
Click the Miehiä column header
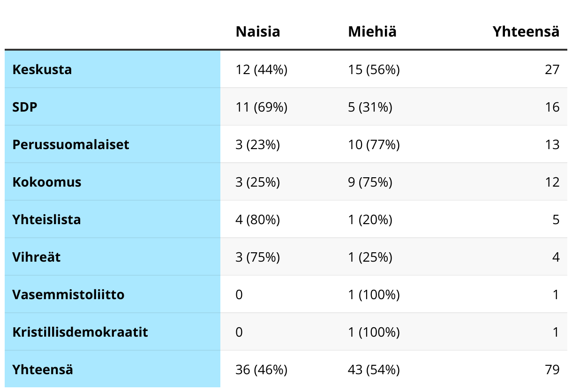click(x=372, y=31)
